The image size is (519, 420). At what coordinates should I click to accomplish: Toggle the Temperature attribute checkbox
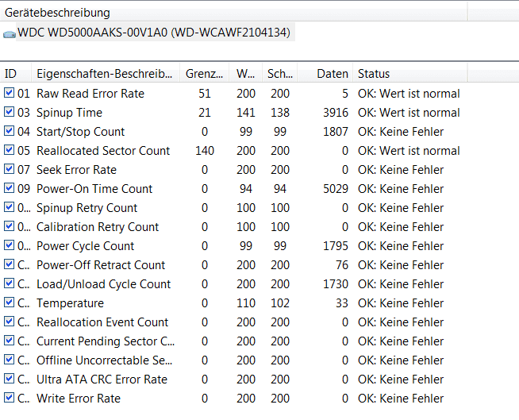(x=9, y=302)
